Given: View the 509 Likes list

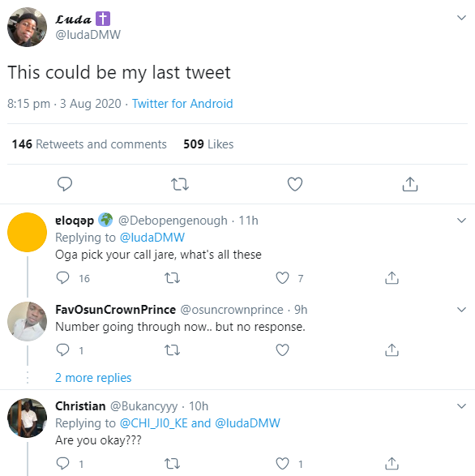Looking at the screenshot, I should click(x=208, y=144).
